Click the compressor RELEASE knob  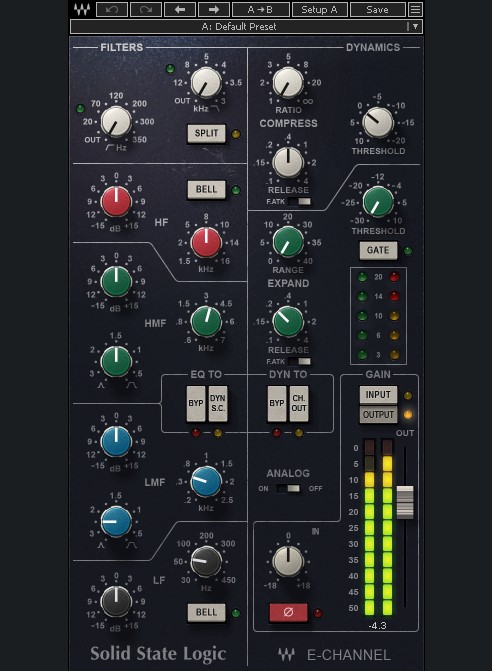pyautogui.click(x=288, y=163)
